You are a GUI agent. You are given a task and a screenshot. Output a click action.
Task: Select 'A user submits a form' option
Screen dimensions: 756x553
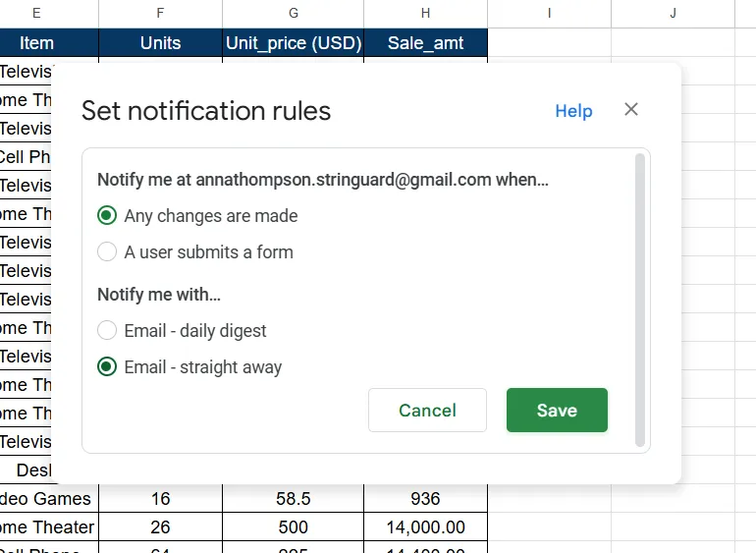point(107,251)
